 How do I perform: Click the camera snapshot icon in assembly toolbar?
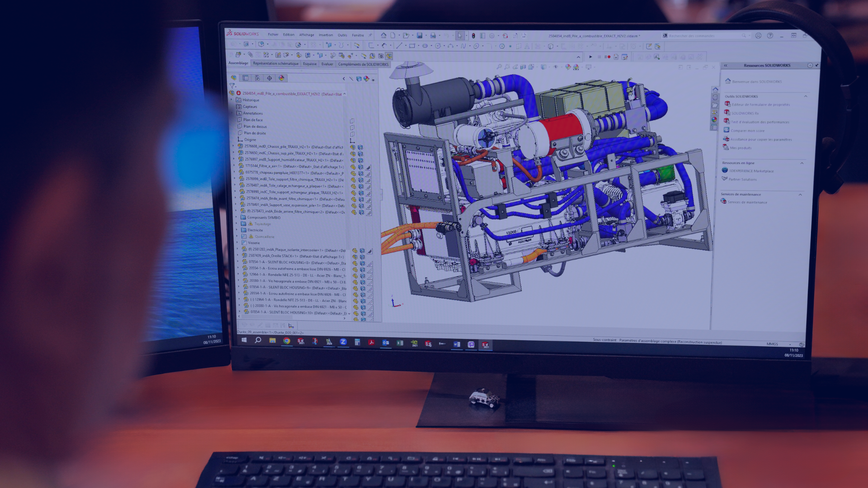[381, 56]
